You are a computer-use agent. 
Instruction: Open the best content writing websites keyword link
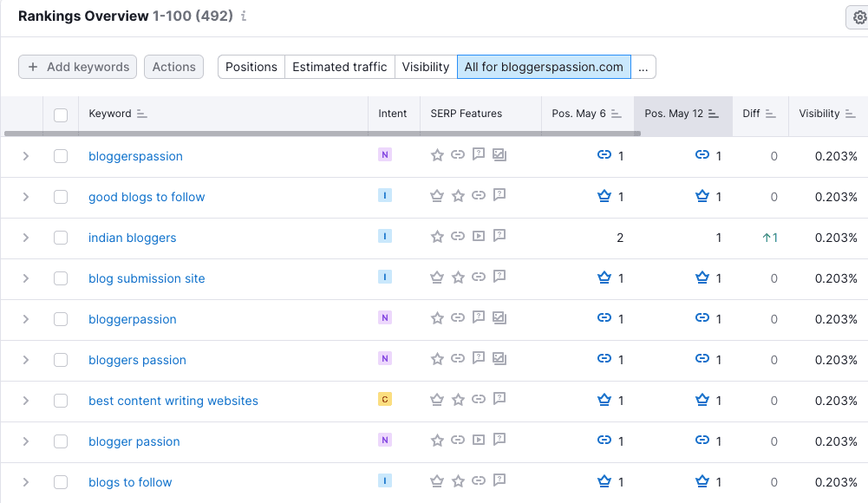click(173, 401)
